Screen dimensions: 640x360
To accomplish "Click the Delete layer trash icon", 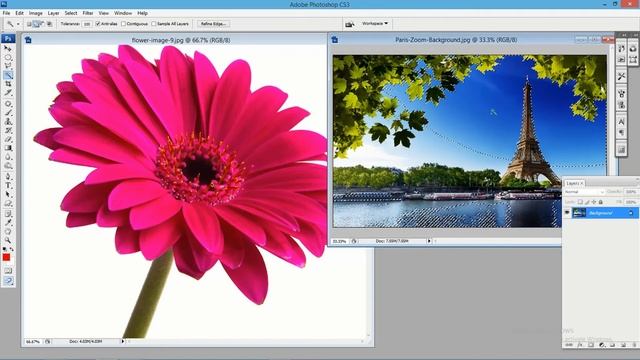I will [634, 345].
